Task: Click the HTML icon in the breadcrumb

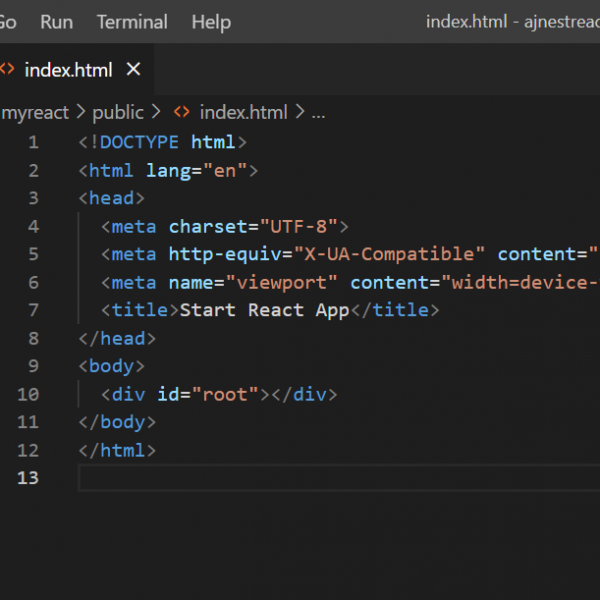Action: click(x=182, y=113)
